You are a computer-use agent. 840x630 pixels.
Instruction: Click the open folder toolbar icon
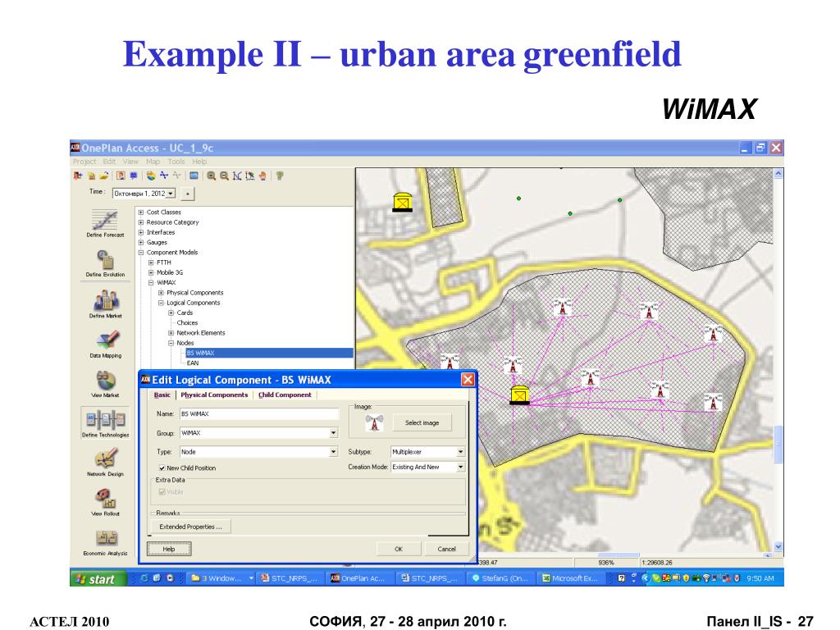coord(104,176)
